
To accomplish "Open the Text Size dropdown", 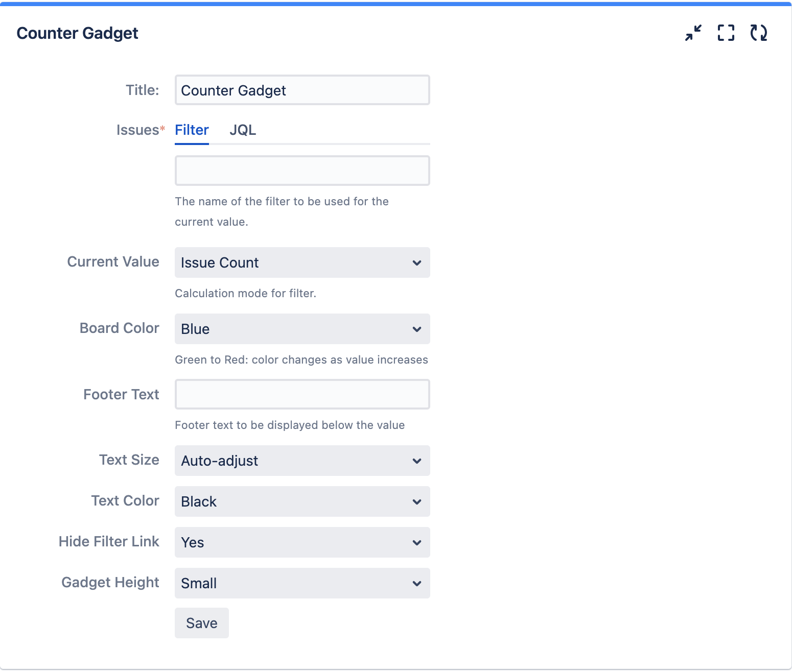I will [302, 461].
